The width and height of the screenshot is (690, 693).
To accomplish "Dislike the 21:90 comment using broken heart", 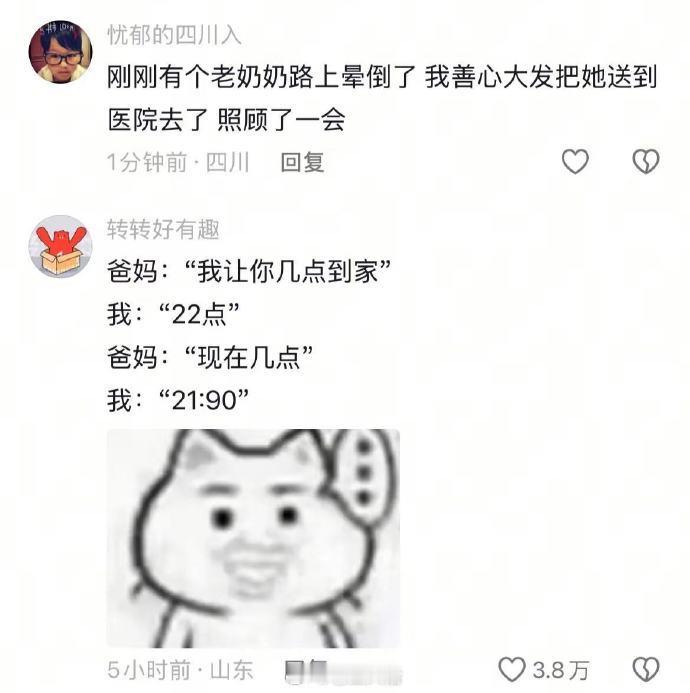I will click(646, 669).
